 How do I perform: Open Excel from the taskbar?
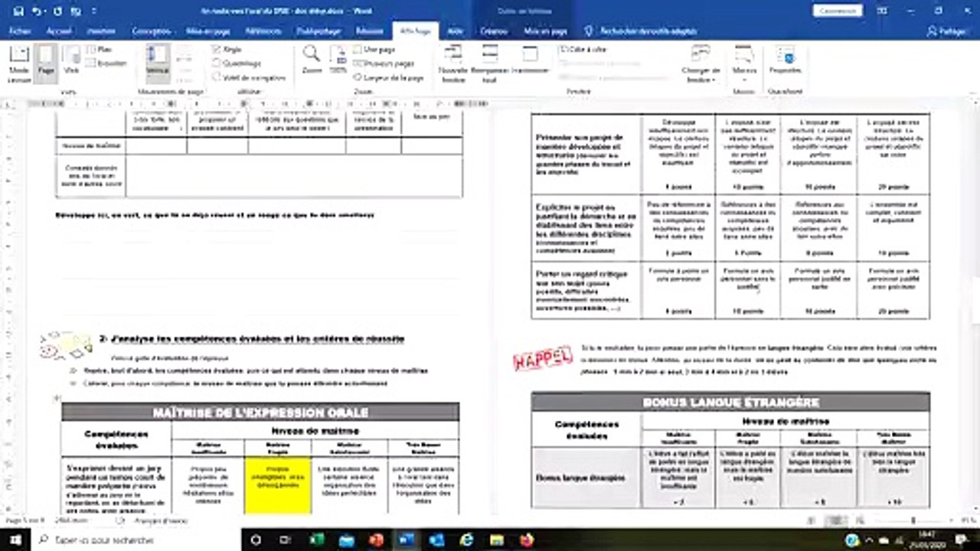[x=316, y=540]
